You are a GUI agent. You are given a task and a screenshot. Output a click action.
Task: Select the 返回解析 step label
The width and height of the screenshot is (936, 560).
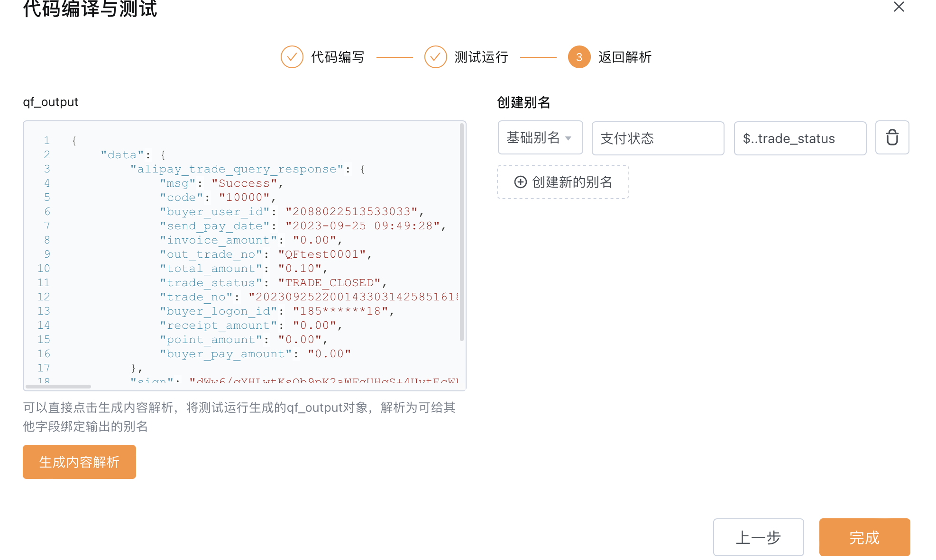625,57
